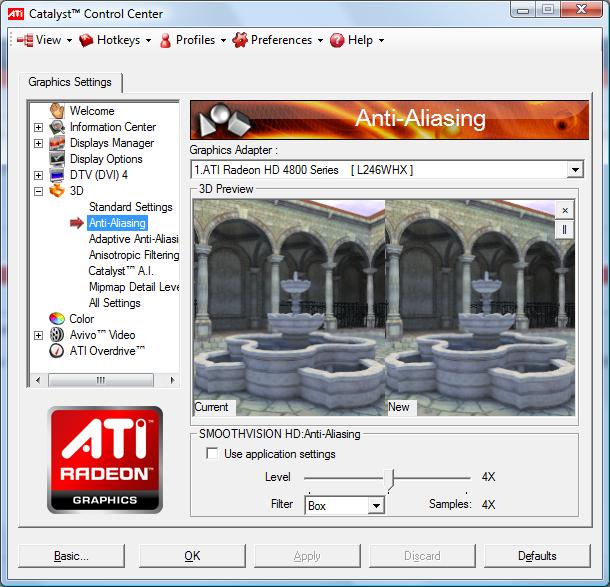Select All Settings under 3D
The width and height of the screenshot is (610, 587).
(x=115, y=303)
